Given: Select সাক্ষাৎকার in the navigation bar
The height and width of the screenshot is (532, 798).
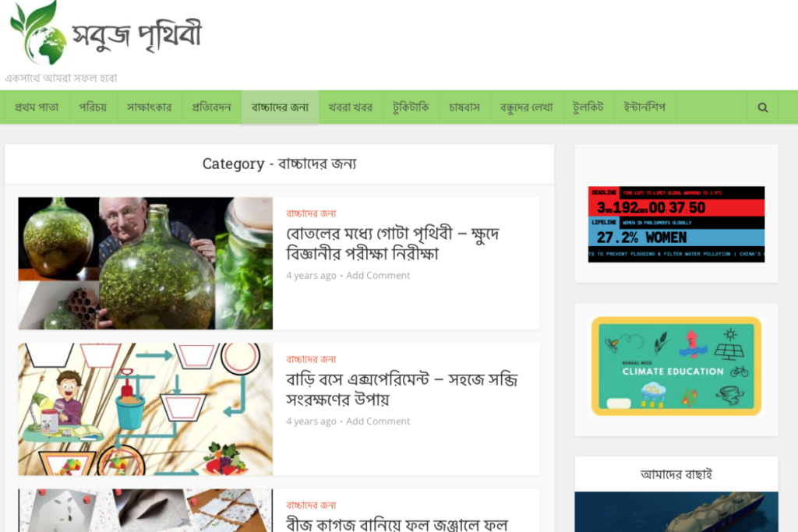Looking at the screenshot, I should [149, 107].
